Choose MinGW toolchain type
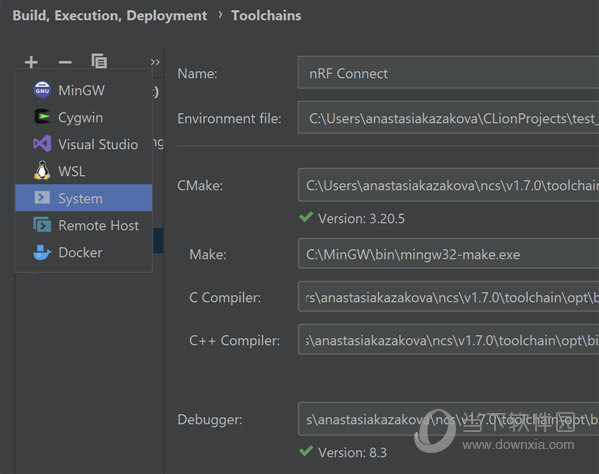The height and width of the screenshot is (474, 599). 84,90
